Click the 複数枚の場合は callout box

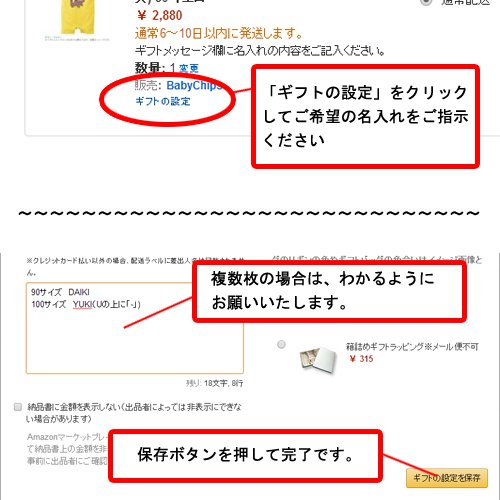[x=329, y=292]
